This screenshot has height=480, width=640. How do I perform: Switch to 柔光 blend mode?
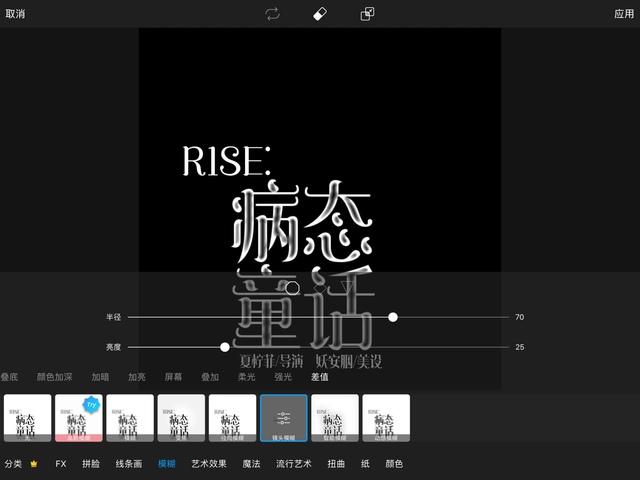click(246, 377)
